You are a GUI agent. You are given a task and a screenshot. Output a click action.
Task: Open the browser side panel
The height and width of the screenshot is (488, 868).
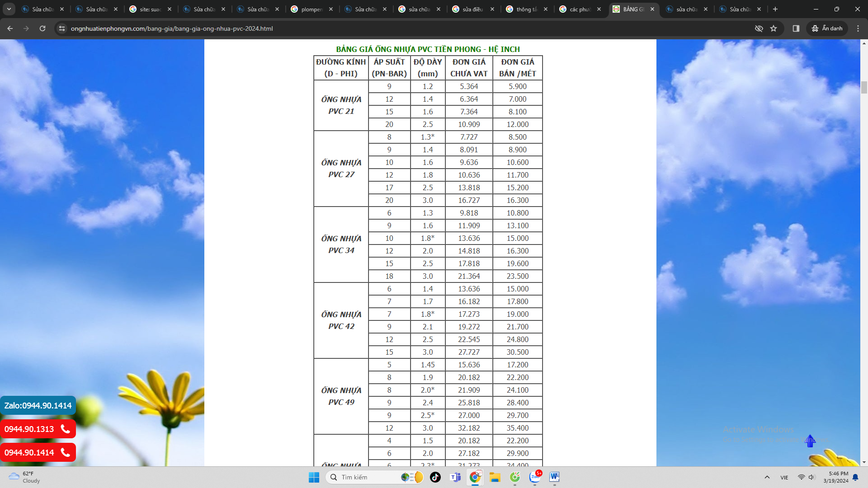click(796, 28)
